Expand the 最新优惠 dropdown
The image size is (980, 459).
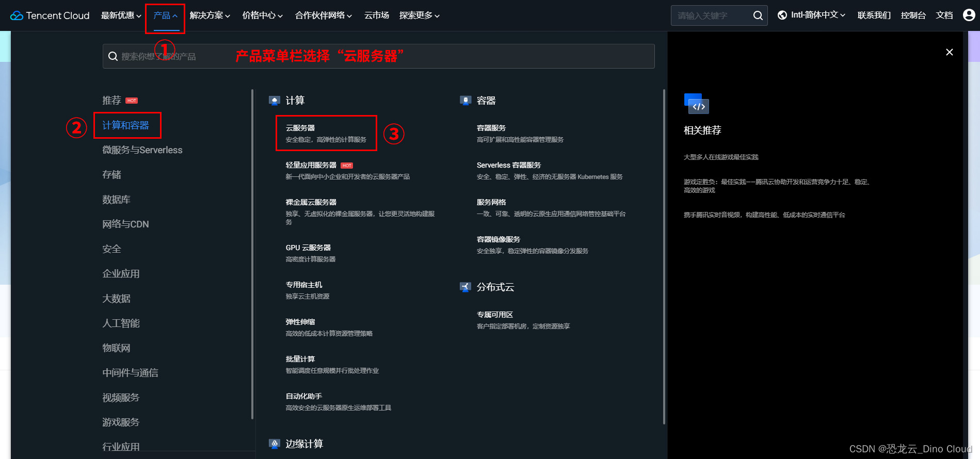click(x=121, y=15)
